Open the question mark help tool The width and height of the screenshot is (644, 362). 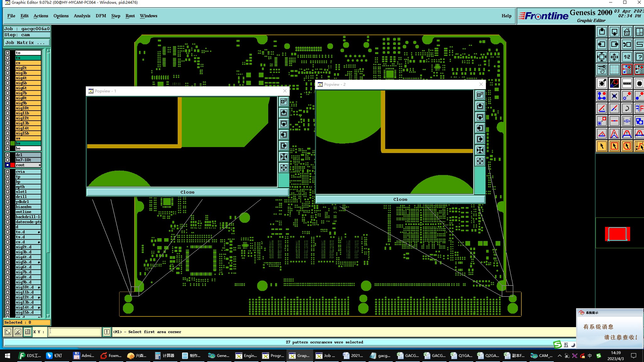tap(639, 57)
